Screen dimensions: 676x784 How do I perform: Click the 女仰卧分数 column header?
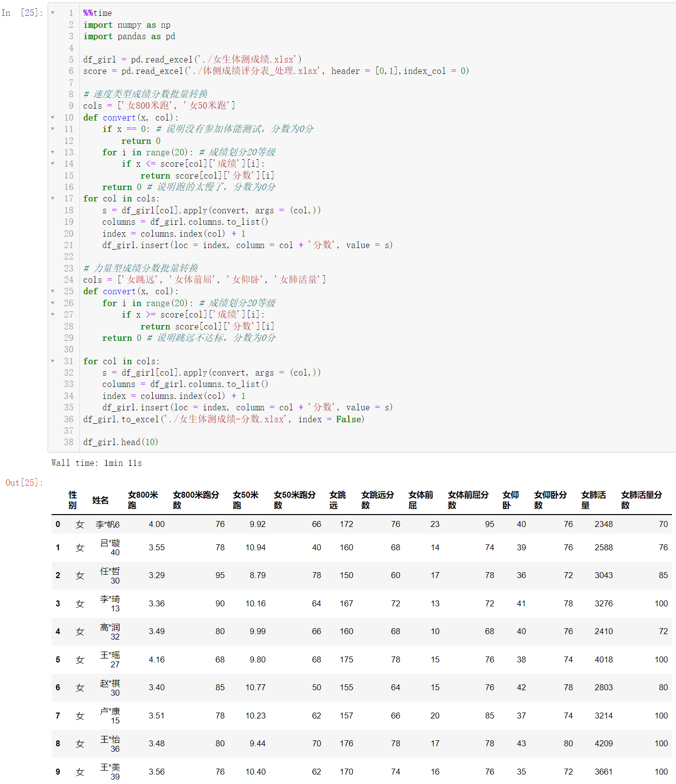pyautogui.click(x=551, y=500)
